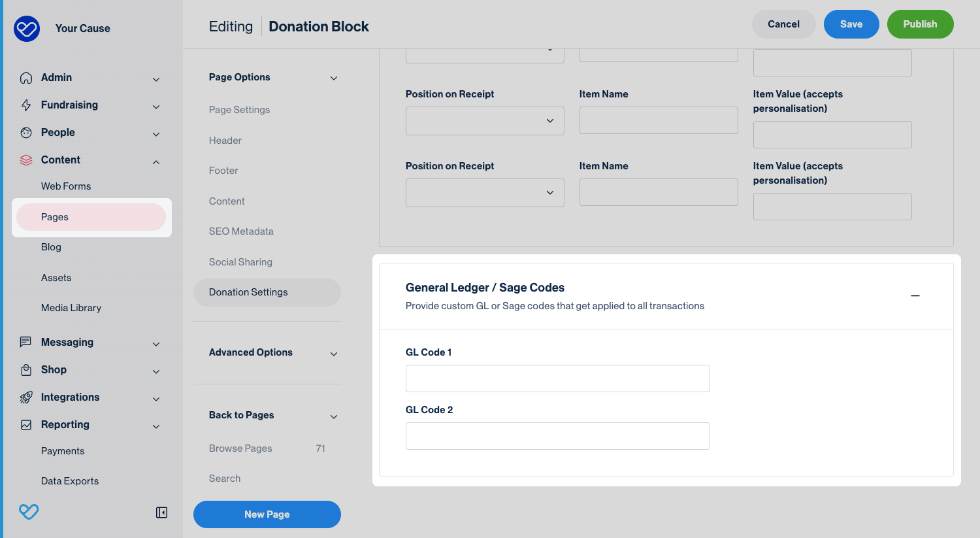This screenshot has height=538, width=980.
Task: Click the People face icon
Action: point(26,133)
